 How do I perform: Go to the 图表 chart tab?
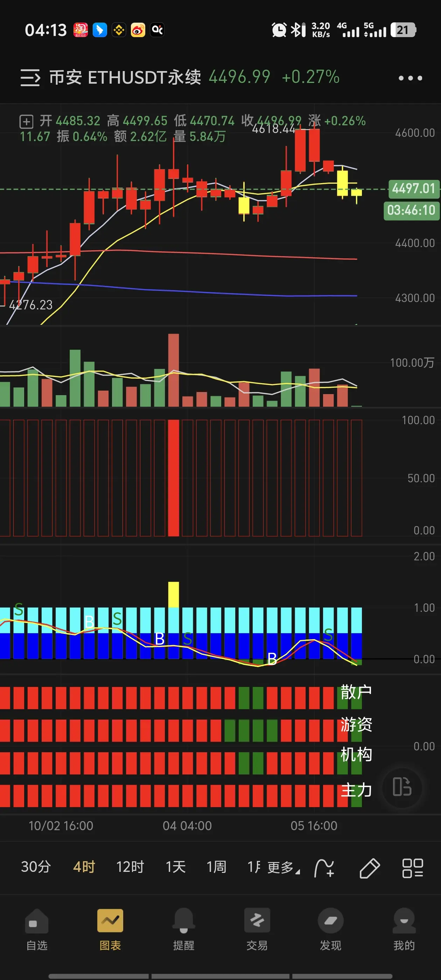click(110, 929)
